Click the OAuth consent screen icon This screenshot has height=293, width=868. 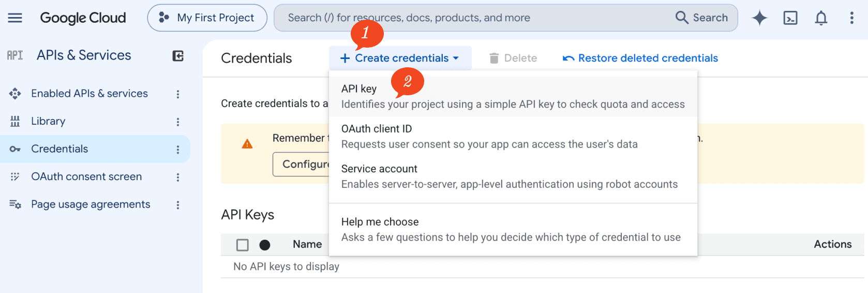[x=15, y=177]
